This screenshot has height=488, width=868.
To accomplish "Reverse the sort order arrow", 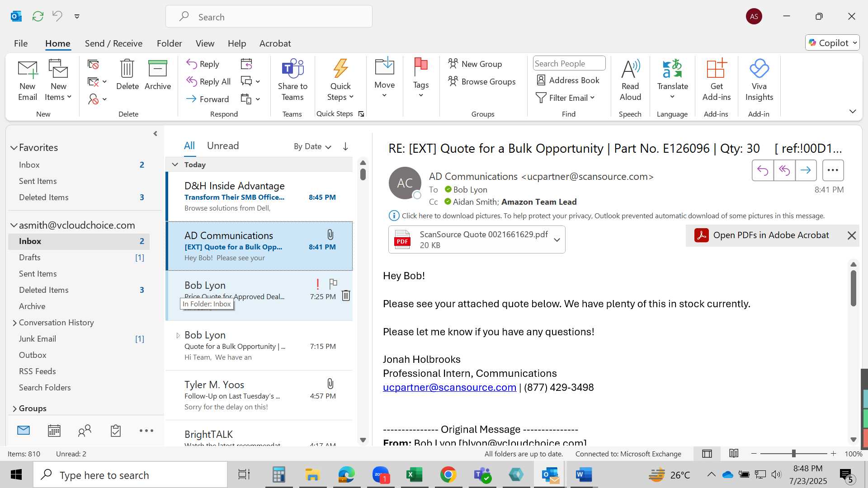I will point(345,146).
